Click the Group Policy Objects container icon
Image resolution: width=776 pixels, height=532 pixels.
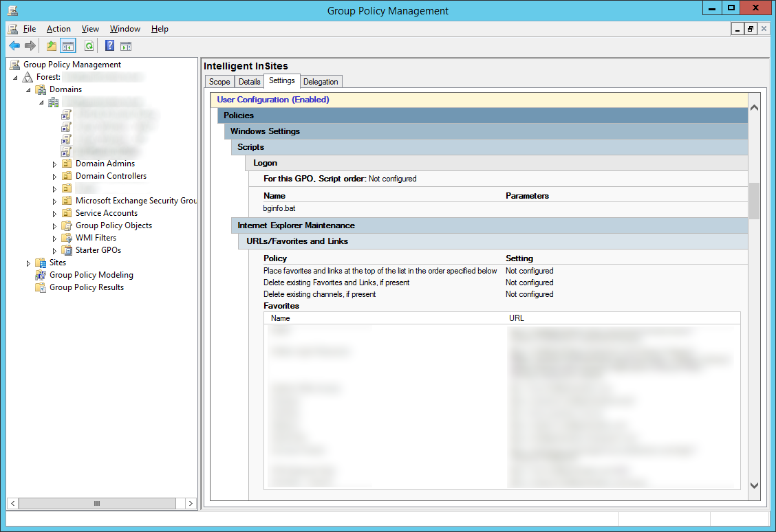67,225
